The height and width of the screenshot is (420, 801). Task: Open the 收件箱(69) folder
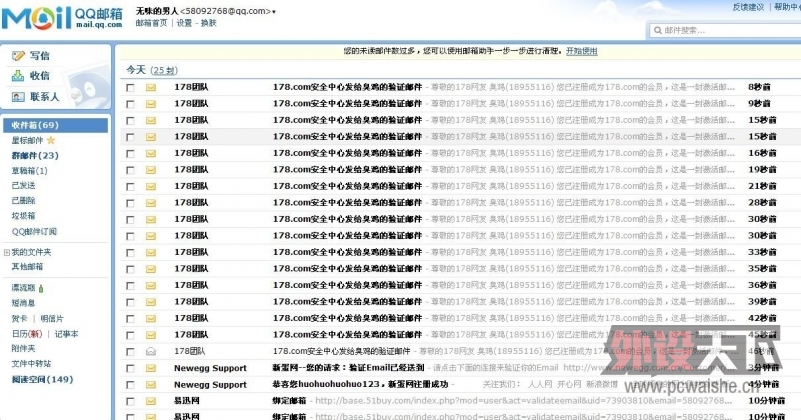click(56, 125)
